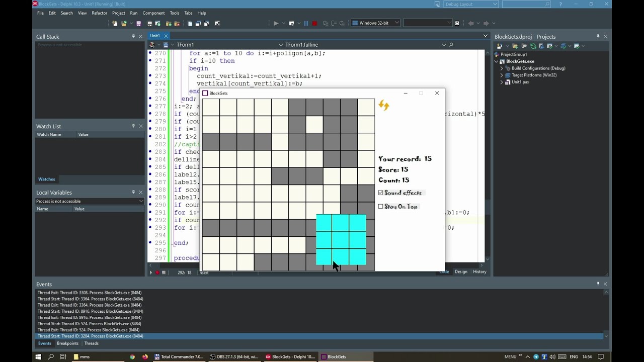Click the Add folder icon in the Projects toolbar
The width and height of the screenshot is (644, 362).
point(515,46)
